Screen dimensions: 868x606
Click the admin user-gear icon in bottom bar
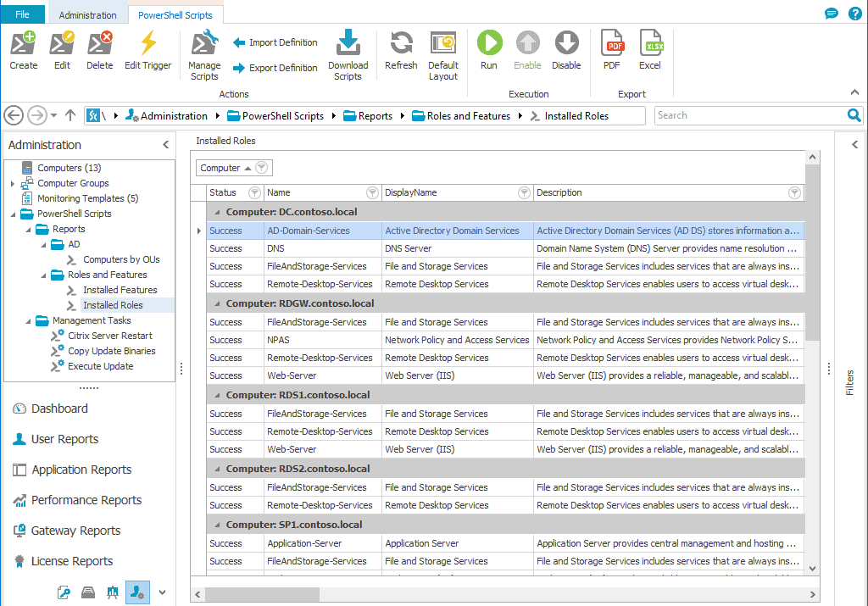tap(137, 592)
